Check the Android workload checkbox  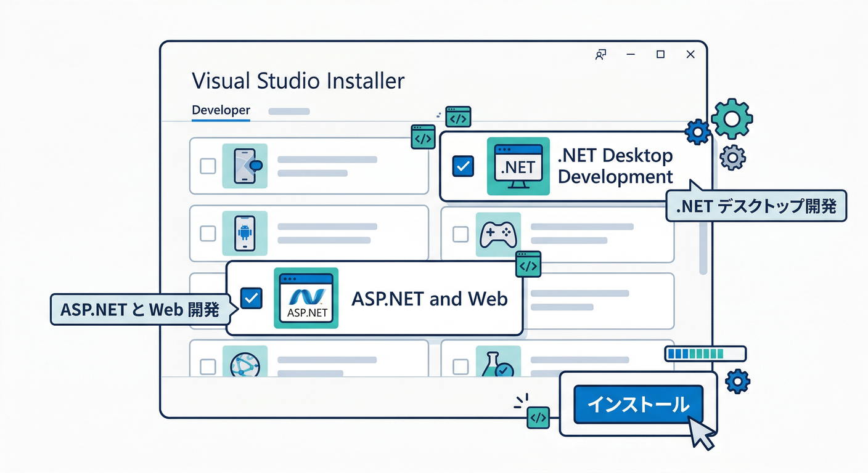point(208,233)
